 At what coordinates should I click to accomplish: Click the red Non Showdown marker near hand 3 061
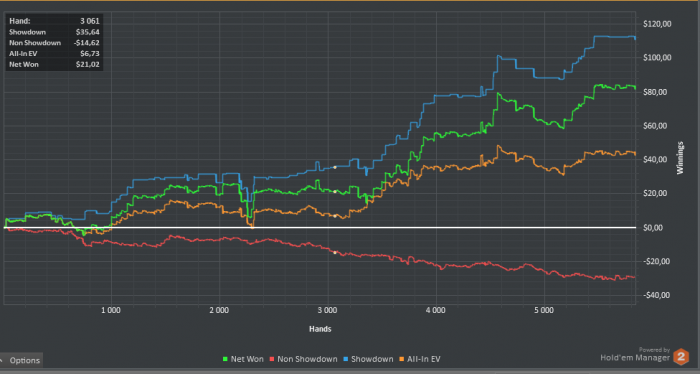pyautogui.click(x=335, y=253)
